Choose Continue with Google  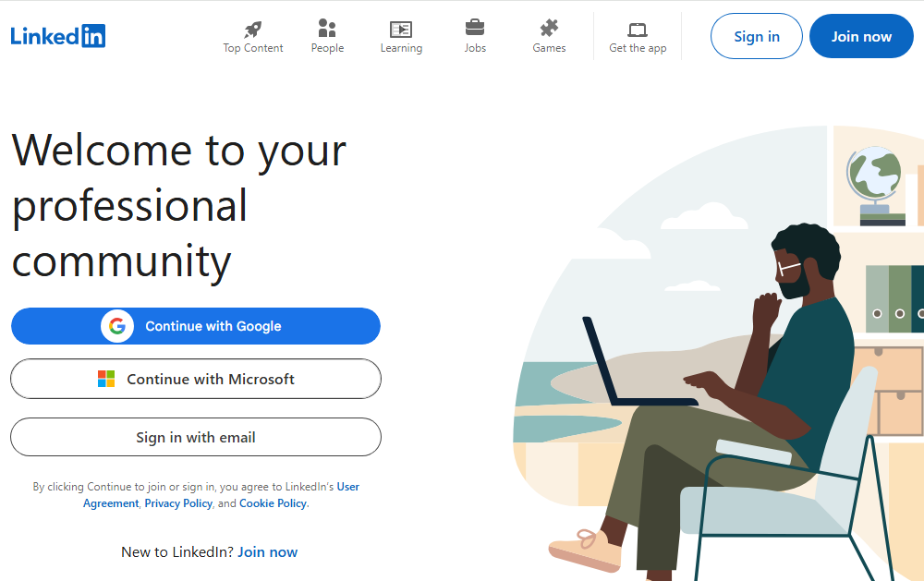196,326
